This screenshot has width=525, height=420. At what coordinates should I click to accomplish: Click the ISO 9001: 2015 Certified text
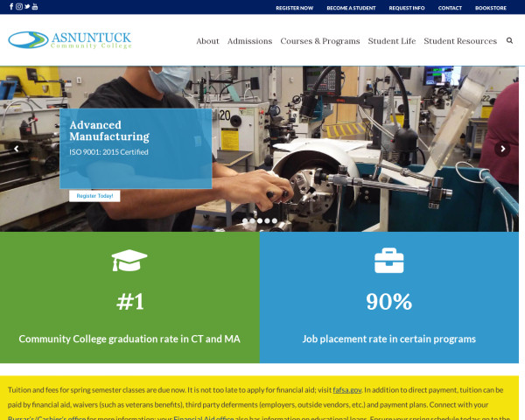click(108, 152)
